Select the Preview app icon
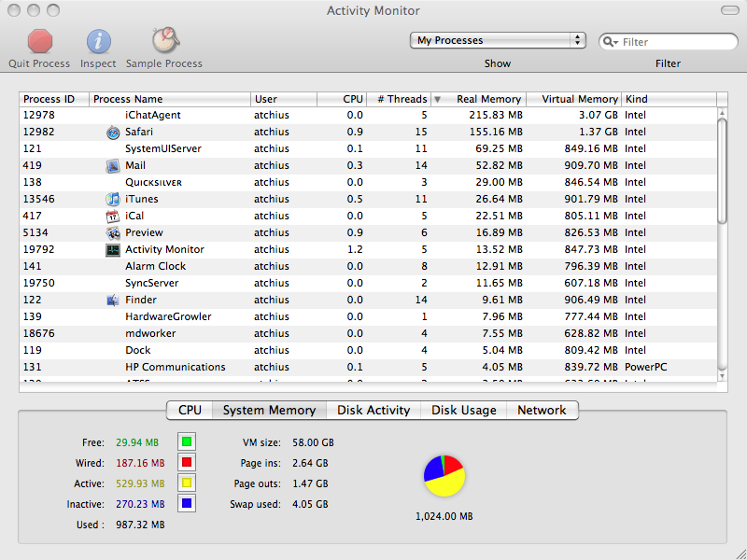Screen dimensions: 747x560 (x=112, y=232)
